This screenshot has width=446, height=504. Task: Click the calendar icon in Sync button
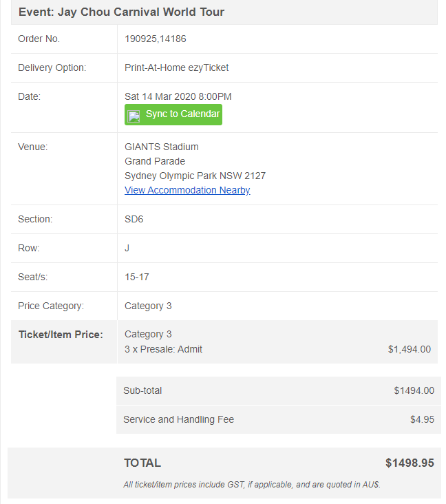pyautogui.click(x=134, y=115)
